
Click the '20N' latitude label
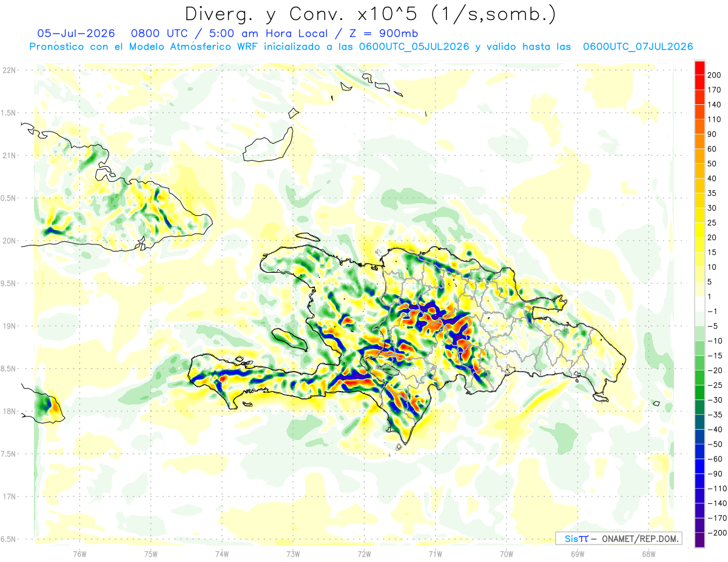pyautogui.click(x=8, y=241)
